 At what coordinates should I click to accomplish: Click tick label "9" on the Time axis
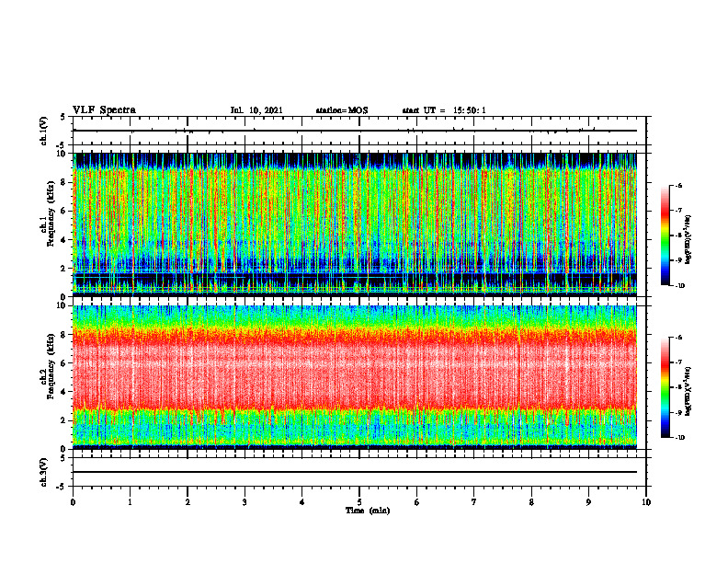pyautogui.click(x=588, y=502)
